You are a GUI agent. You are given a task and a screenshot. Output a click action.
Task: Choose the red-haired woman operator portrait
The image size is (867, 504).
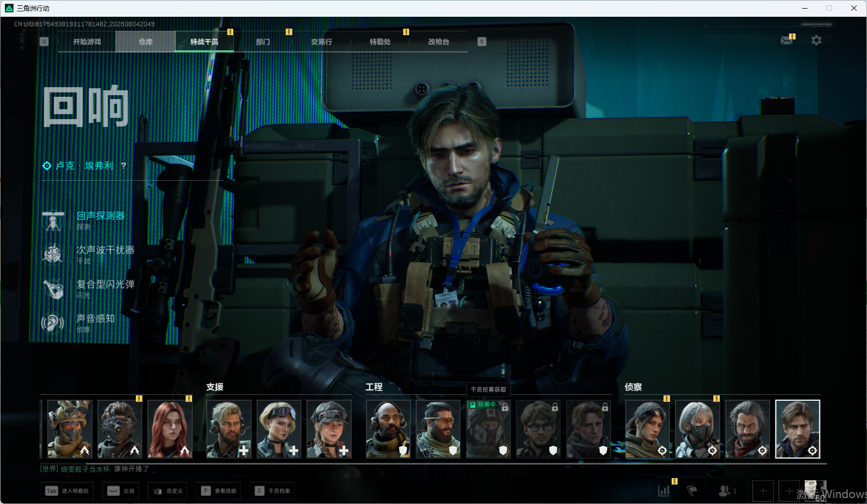tap(170, 429)
